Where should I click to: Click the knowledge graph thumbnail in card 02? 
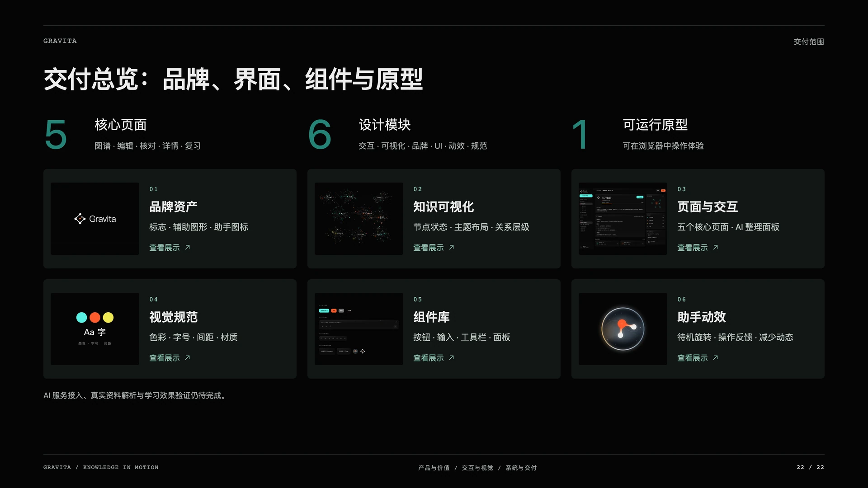click(359, 219)
